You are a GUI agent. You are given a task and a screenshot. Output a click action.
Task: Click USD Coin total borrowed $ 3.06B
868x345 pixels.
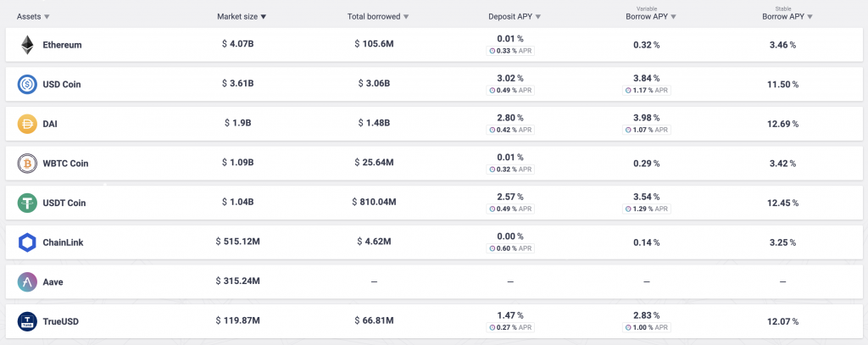click(x=374, y=83)
